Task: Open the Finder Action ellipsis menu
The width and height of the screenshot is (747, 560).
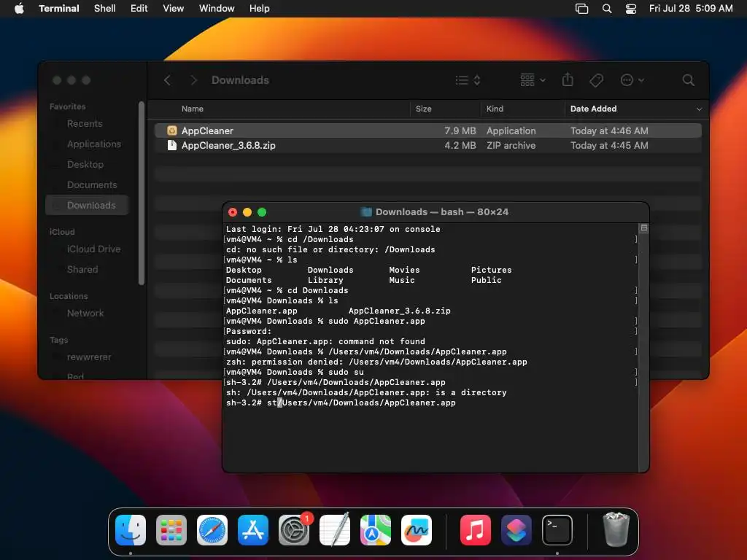Action: (x=632, y=80)
